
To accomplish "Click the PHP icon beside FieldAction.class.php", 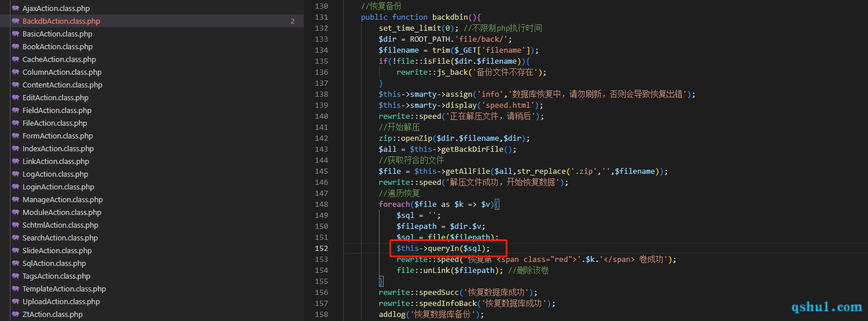I will [x=15, y=111].
